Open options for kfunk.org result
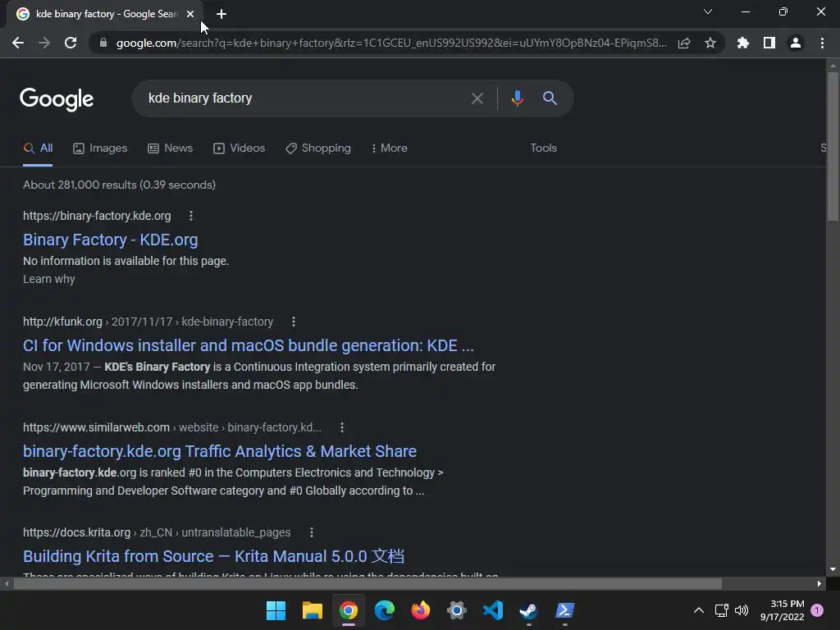The image size is (840, 630). click(x=294, y=322)
